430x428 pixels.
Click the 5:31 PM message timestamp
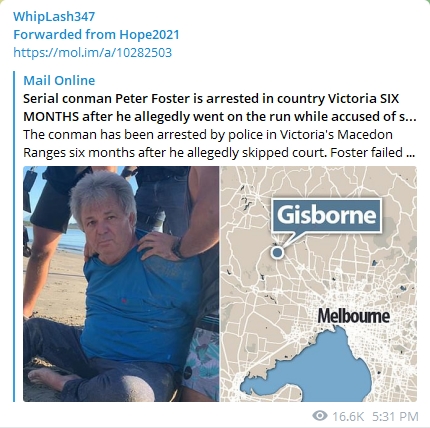[x=395, y=416]
